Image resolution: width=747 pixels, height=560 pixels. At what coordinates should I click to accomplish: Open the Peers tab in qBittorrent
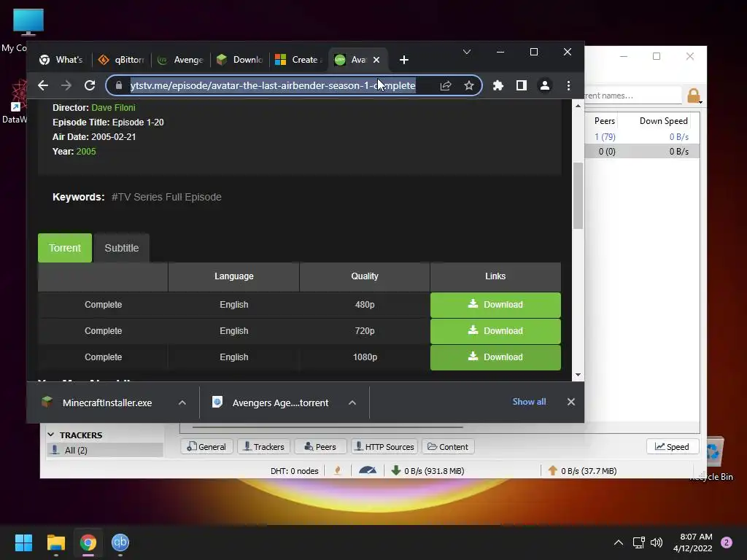point(320,447)
